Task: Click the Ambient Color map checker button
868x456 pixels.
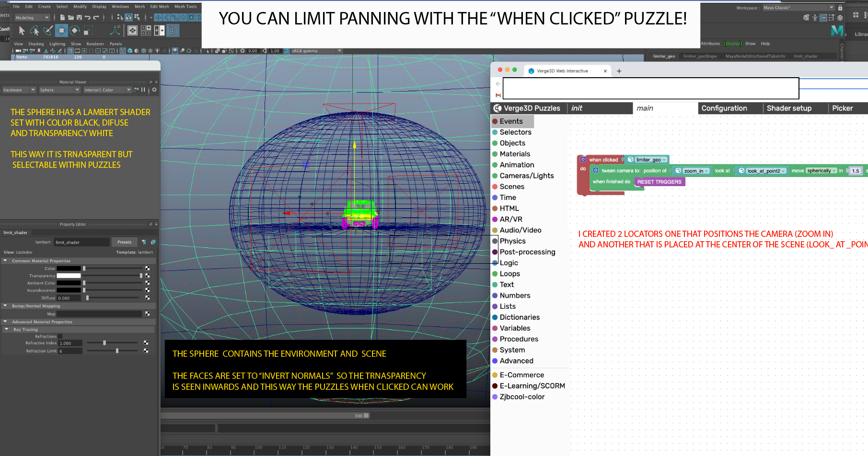Action: point(147,283)
